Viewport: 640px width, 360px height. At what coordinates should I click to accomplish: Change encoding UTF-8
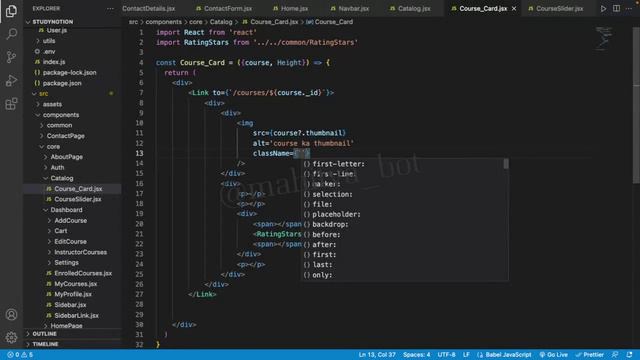447,355
